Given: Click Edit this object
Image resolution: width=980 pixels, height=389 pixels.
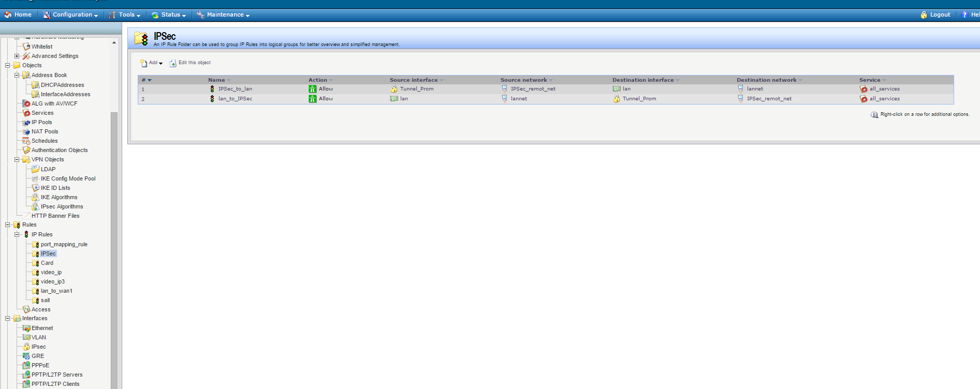Looking at the screenshot, I should [x=190, y=63].
